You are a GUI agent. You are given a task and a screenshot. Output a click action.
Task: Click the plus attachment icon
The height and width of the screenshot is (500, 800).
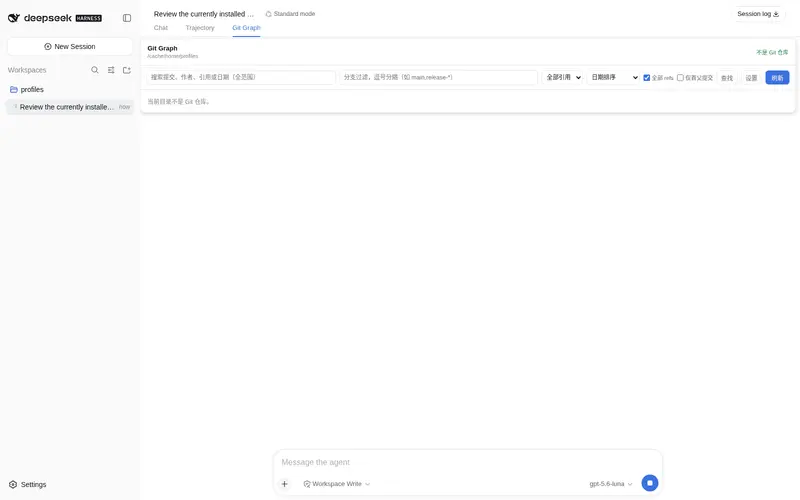coord(285,484)
